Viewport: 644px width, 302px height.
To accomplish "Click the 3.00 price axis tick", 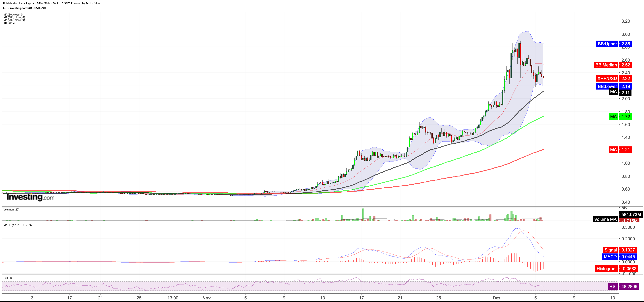I will click(626, 34).
